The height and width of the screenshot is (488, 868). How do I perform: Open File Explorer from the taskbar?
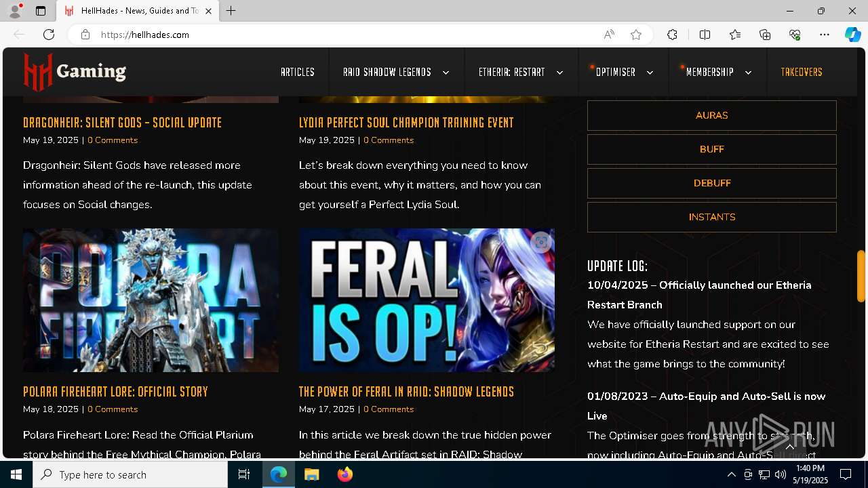(311, 474)
